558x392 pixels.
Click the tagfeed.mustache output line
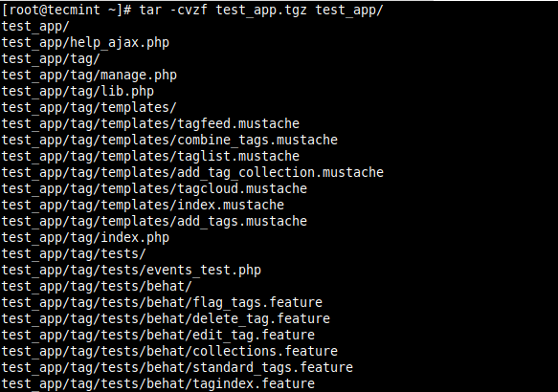[150, 124]
